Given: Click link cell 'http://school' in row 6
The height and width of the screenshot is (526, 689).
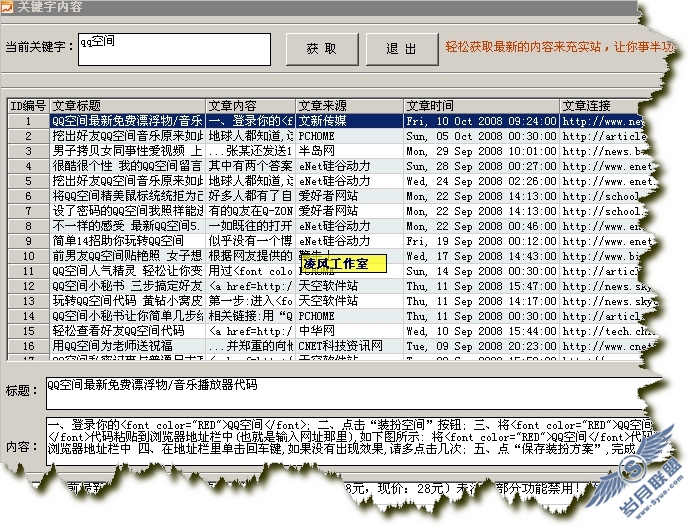Looking at the screenshot, I should point(601,196).
